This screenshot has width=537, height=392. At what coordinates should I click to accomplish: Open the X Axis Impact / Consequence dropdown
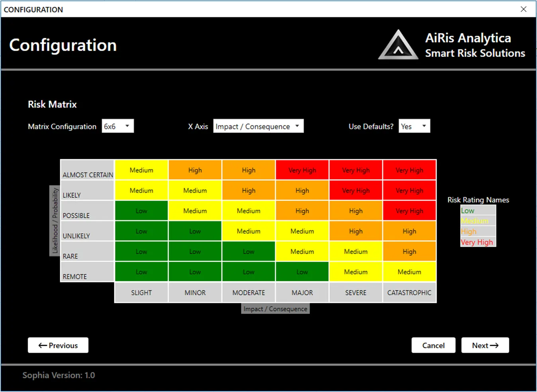(258, 126)
